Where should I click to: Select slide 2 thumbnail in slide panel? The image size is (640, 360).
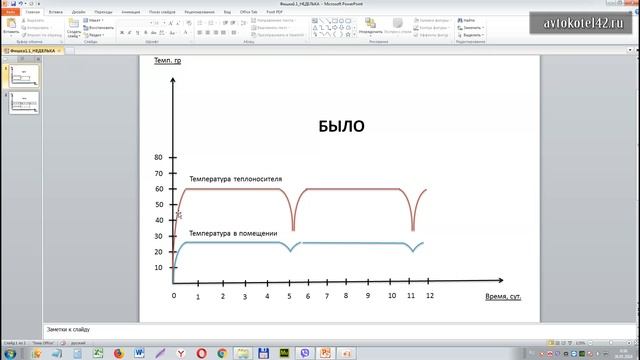24,102
